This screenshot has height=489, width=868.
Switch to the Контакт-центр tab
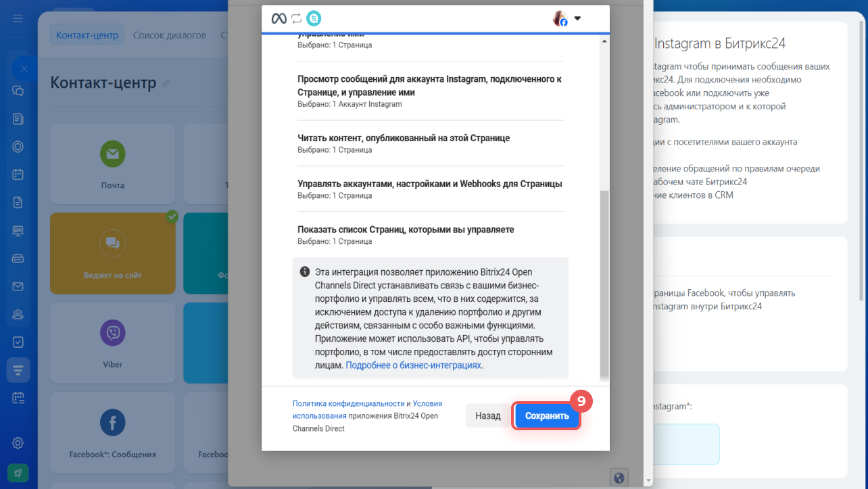[x=87, y=35]
